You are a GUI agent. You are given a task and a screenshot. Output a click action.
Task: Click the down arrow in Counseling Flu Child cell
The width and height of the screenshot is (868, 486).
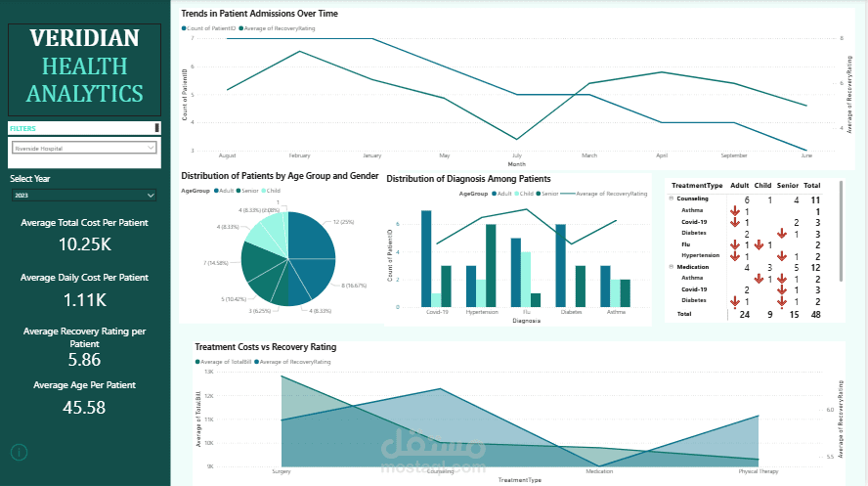759,244
